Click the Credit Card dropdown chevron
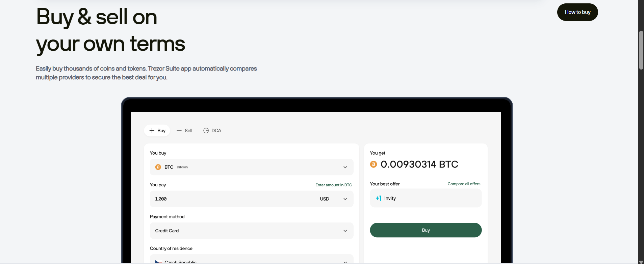The height and width of the screenshot is (264, 644). coord(345,231)
